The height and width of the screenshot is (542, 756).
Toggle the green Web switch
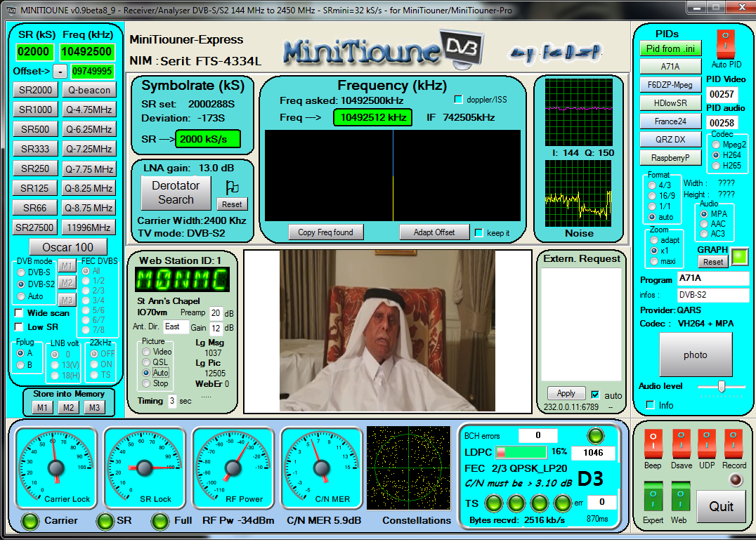coord(680,497)
